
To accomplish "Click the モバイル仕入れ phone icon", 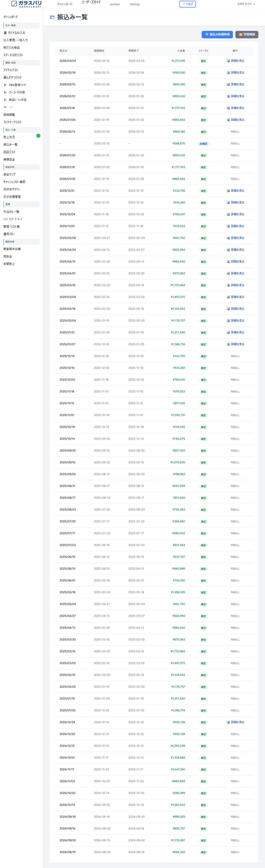I will coord(5,33).
